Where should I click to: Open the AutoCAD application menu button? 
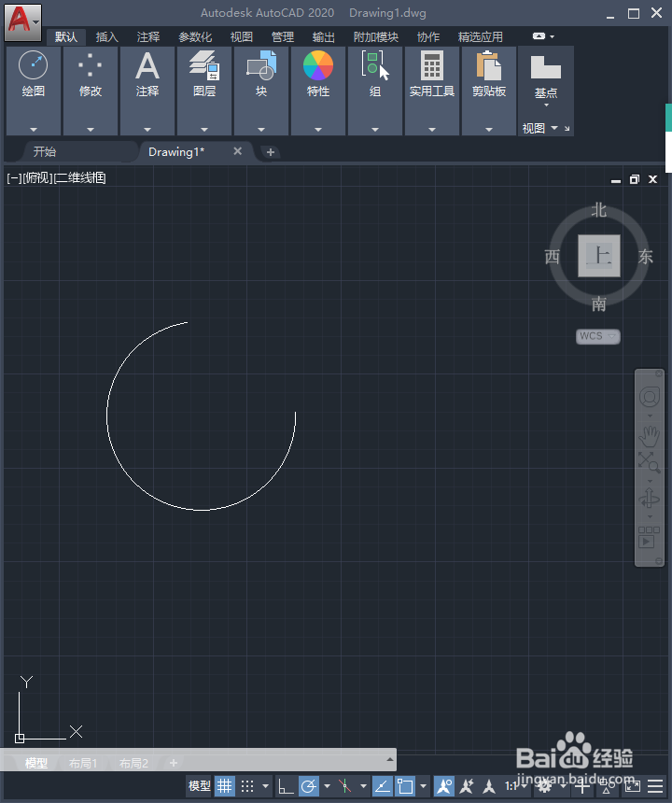click(22, 21)
